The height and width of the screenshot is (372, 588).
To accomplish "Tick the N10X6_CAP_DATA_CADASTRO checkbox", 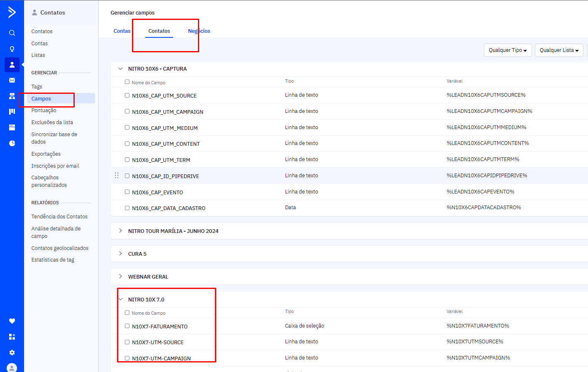I will point(127,208).
